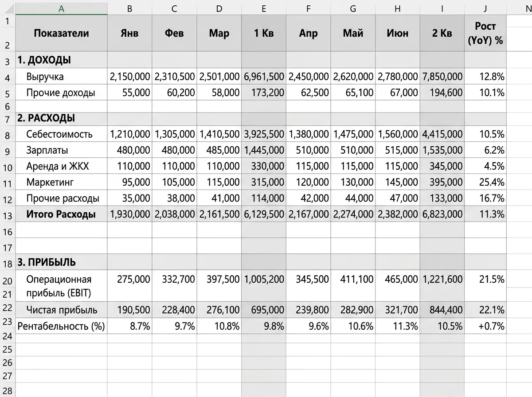The width and height of the screenshot is (532, 397).
Task: Click other expenses growth 16.7%
Action: click(x=485, y=198)
